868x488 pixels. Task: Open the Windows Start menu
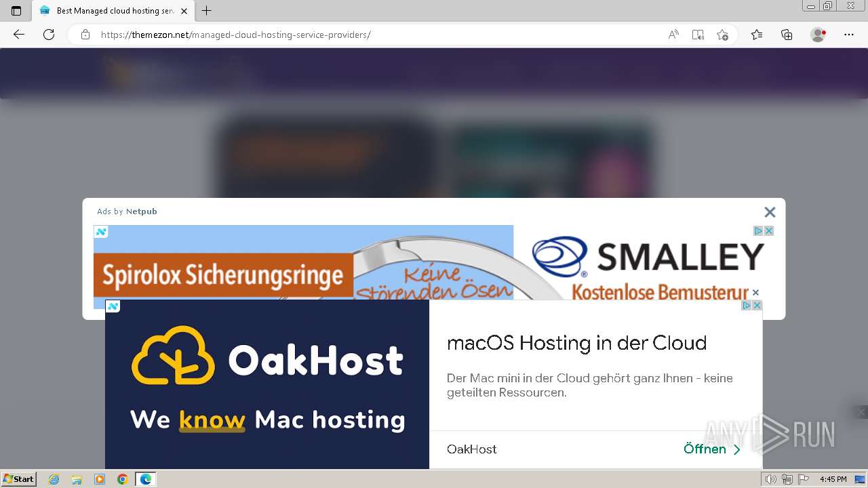pos(18,479)
